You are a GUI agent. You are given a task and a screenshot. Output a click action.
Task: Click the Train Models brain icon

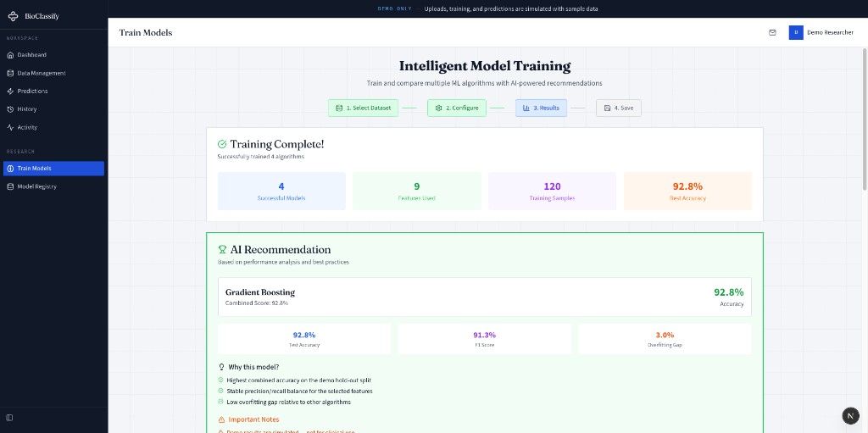click(10, 169)
